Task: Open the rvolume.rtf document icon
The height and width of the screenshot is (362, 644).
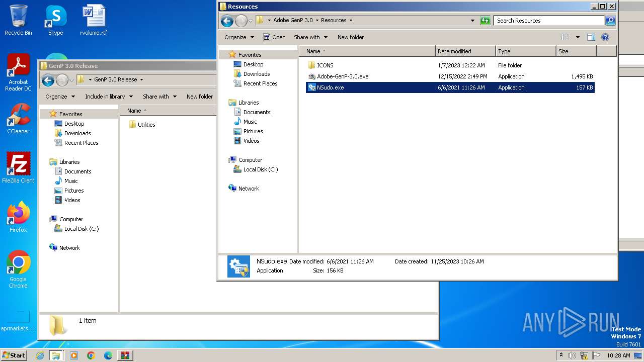Action: (x=94, y=20)
